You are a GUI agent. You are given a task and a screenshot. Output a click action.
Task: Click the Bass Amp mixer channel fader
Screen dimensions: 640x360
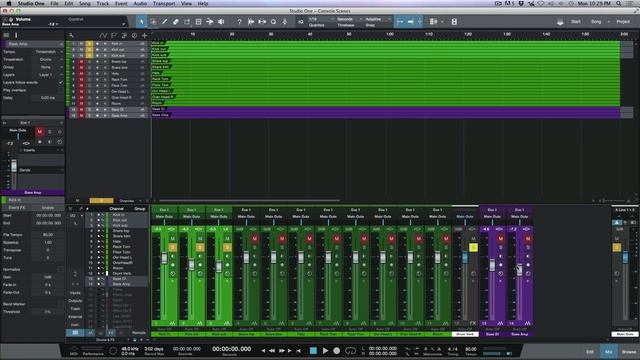point(519,269)
